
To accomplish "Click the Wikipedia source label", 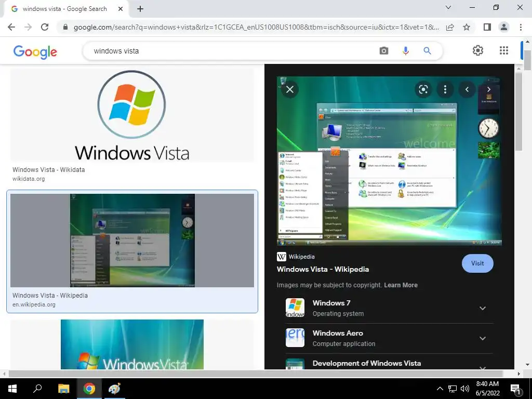I will click(296, 257).
